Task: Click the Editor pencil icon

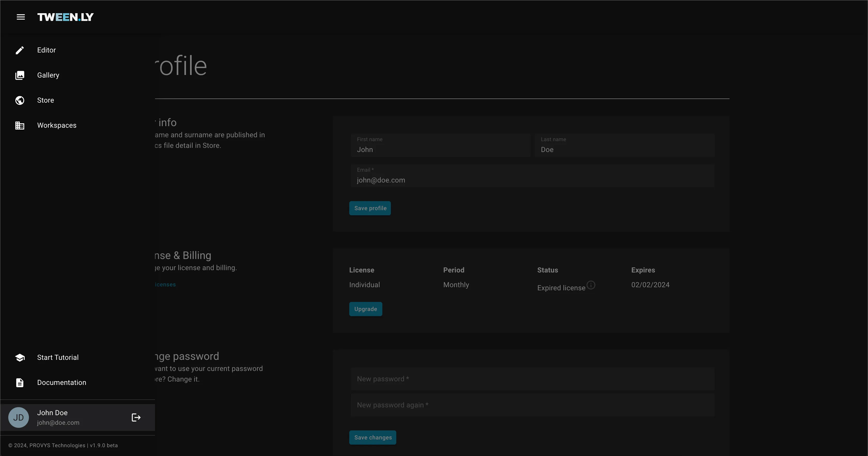Action: (20, 50)
